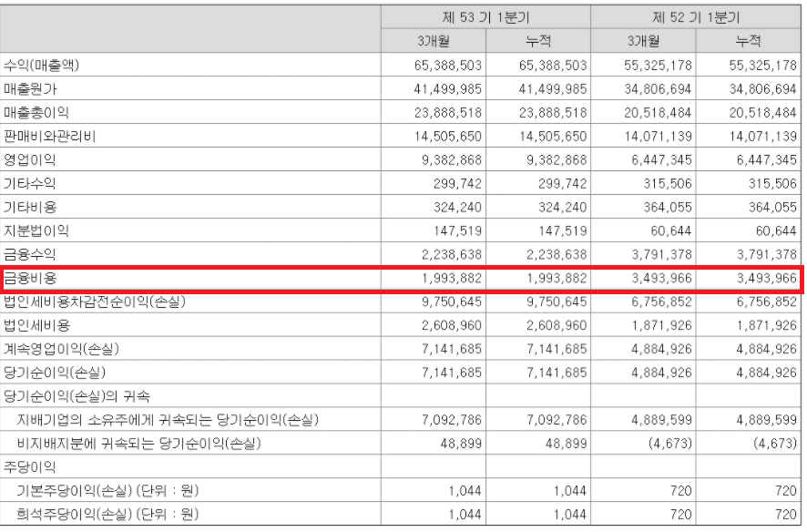Click 3,493,966 in 제 52 기 3개월 column
Image resolution: width=807 pixels, height=532 pixels.
[661, 279]
